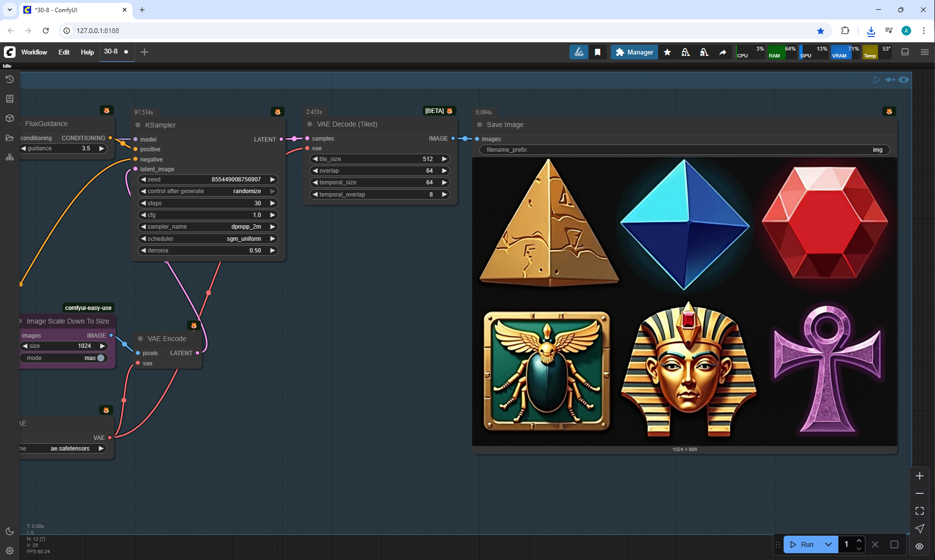Toggle the mode max switch in Image Scale node
Screen dimensions: 935x560
point(100,358)
